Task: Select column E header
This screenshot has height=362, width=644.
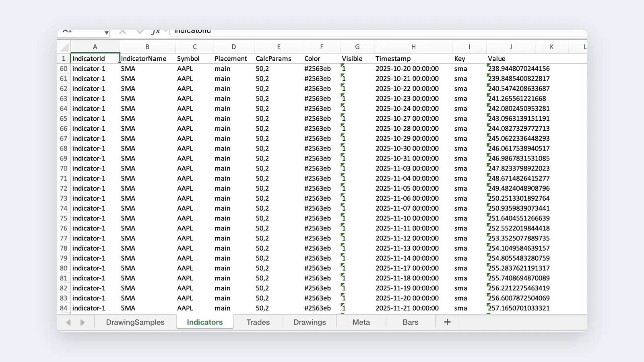Action: 279,47
